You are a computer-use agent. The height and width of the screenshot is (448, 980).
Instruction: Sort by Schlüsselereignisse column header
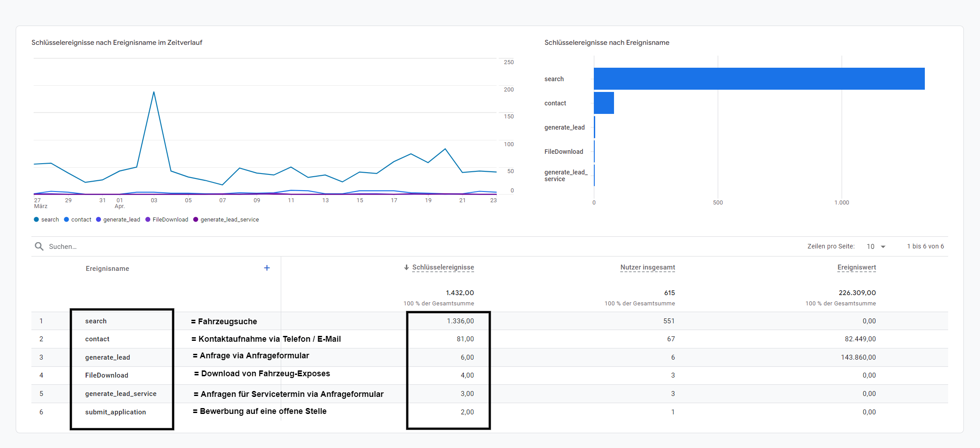coord(443,267)
